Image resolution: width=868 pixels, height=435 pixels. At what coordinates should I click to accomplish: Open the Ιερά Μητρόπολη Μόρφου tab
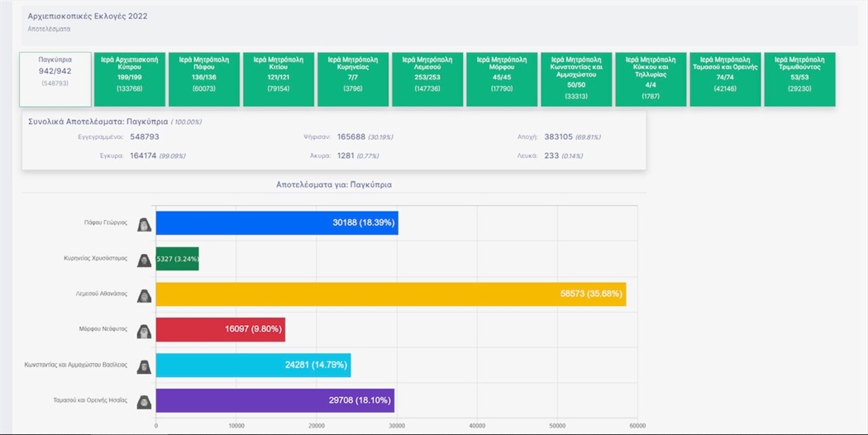tap(502, 79)
